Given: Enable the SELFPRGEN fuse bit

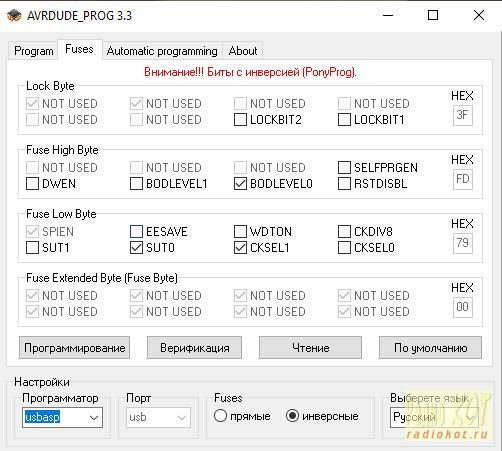Looking at the screenshot, I should click(x=344, y=168).
